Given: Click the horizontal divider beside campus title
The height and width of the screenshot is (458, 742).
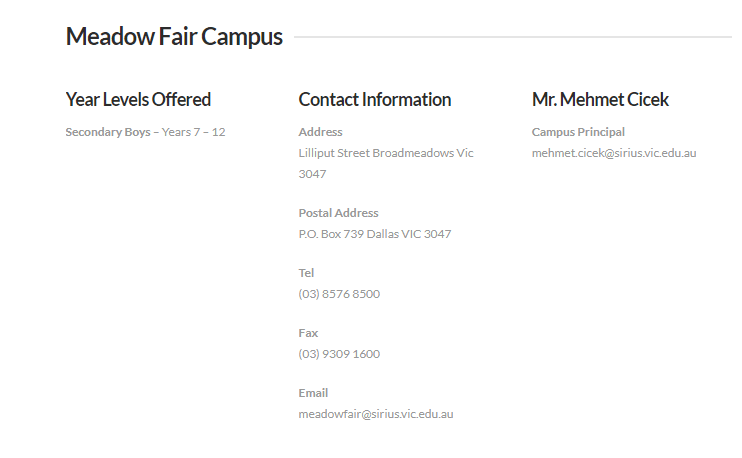Looking at the screenshot, I should 513,37.
